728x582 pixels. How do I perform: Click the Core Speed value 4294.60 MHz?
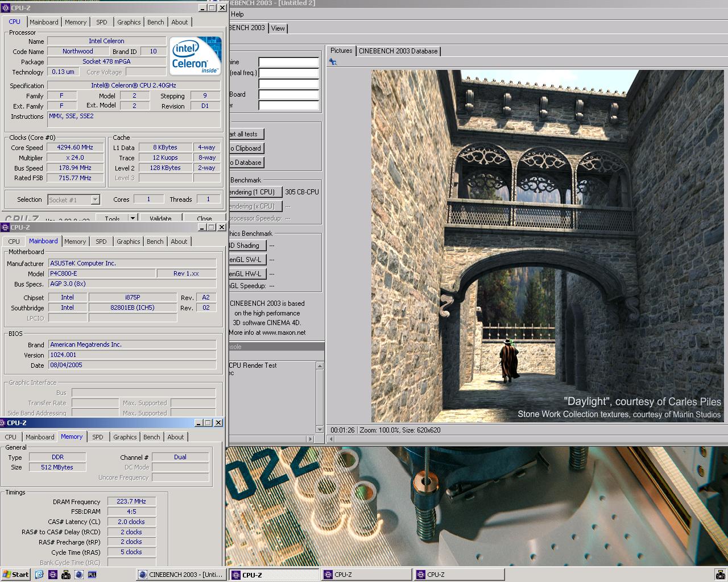pos(75,147)
